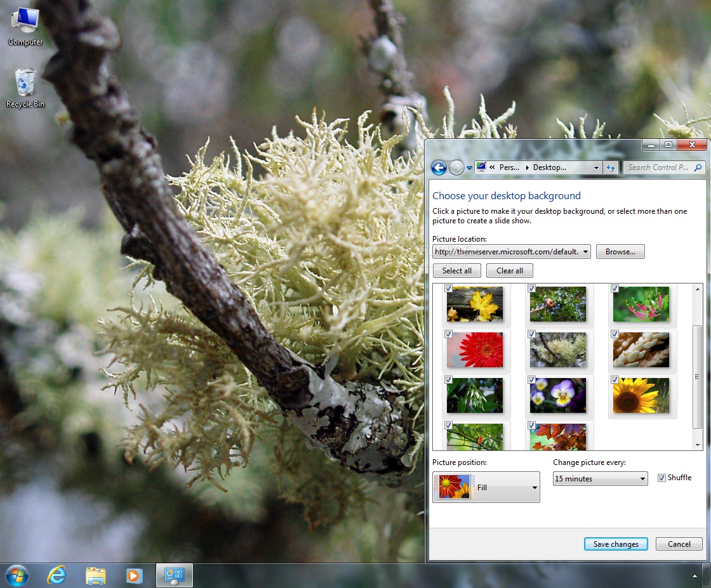
Task: Select the brown braided plant thumbnail
Action: (x=641, y=350)
